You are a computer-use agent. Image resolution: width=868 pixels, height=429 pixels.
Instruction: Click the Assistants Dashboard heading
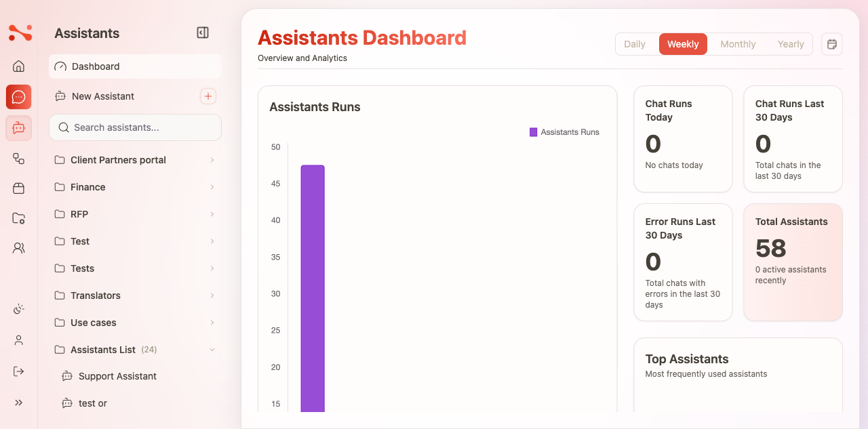coord(362,37)
